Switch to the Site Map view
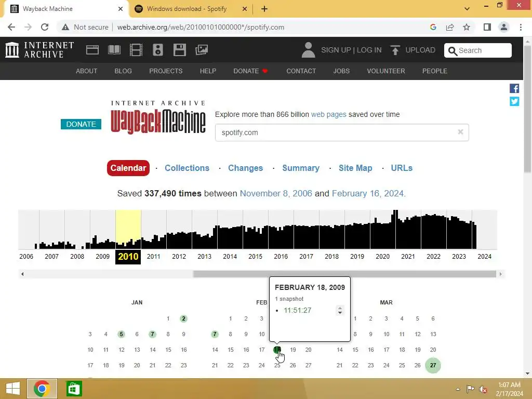Viewport: 532px width, 399px height. [355, 168]
